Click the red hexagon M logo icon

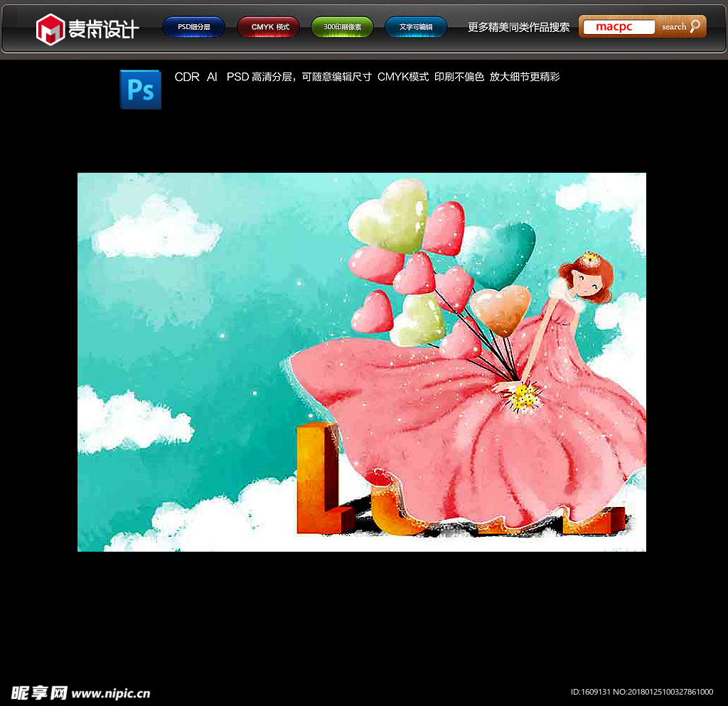click(x=50, y=29)
